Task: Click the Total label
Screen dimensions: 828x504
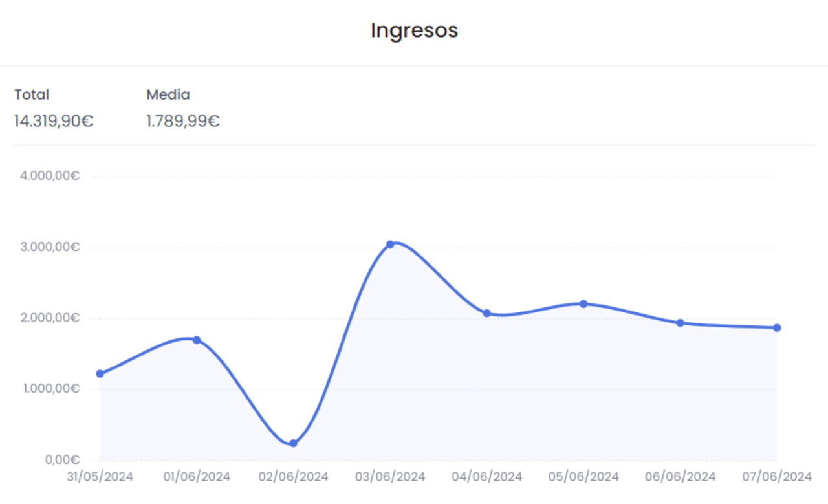Action: tap(32, 94)
